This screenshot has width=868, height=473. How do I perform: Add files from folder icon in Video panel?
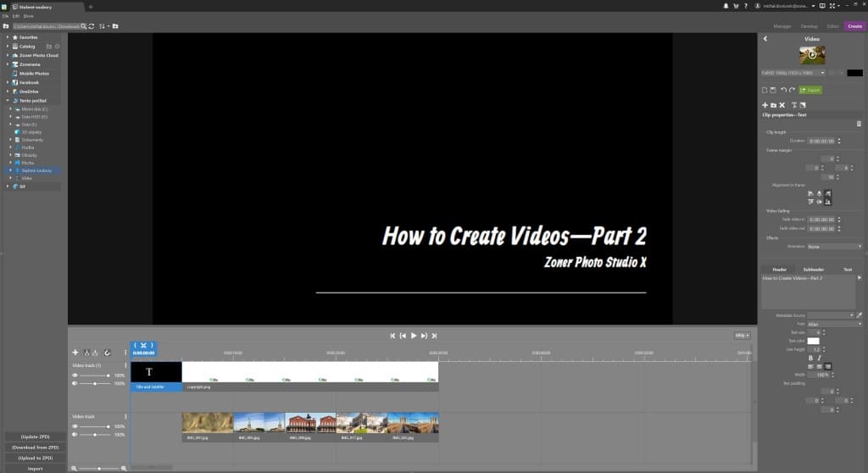tap(773, 105)
